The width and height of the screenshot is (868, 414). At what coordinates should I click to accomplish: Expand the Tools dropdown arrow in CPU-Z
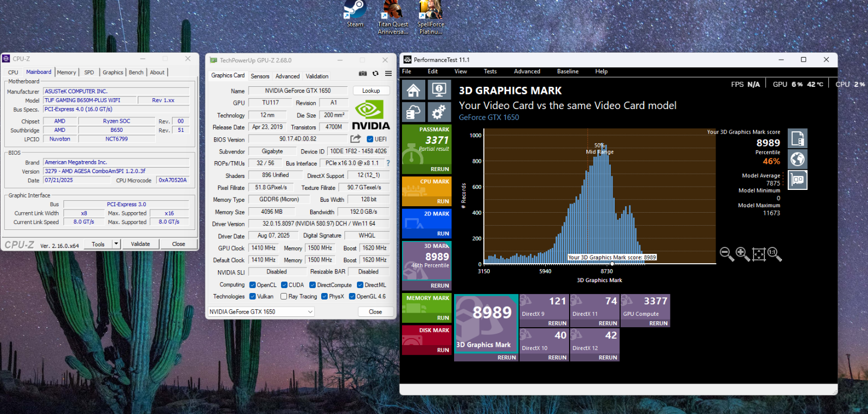click(x=116, y=244)
